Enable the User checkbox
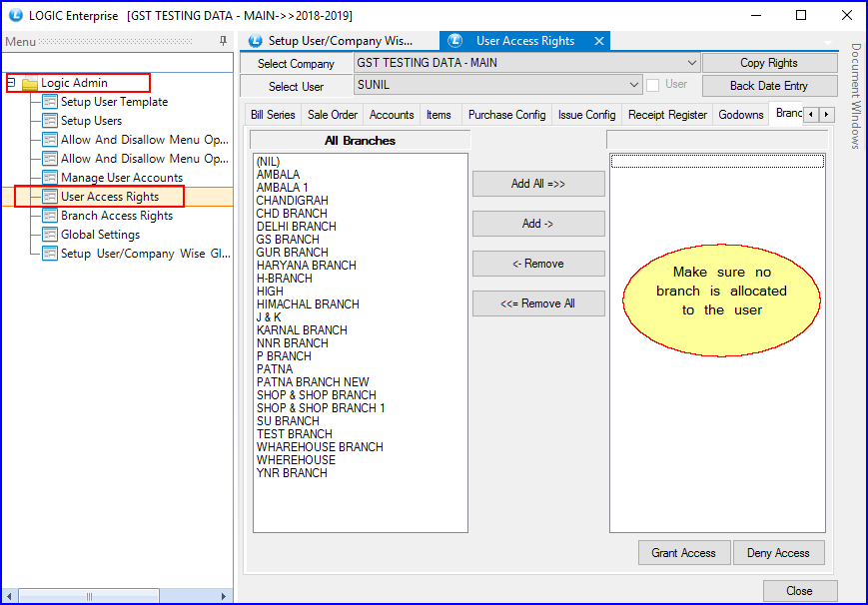The height and width of the screenshot is (605, 868). pyautogui.click(x=653, y=86)
